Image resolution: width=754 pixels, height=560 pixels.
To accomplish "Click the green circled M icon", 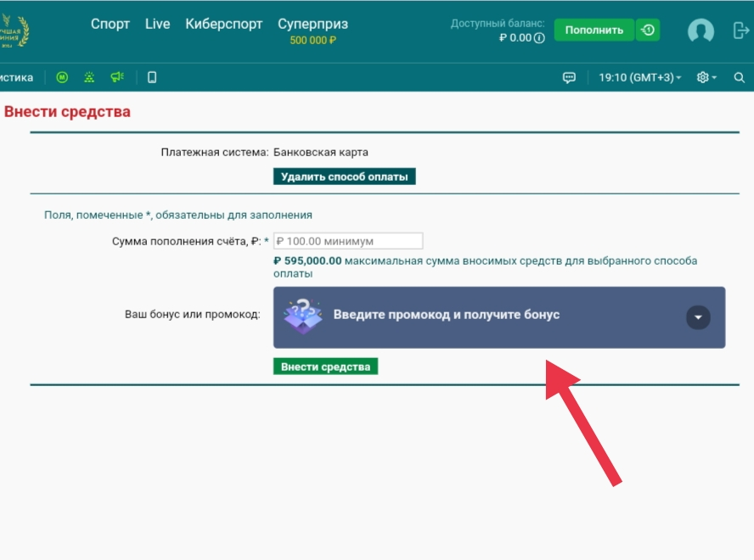I will (62, 77).
